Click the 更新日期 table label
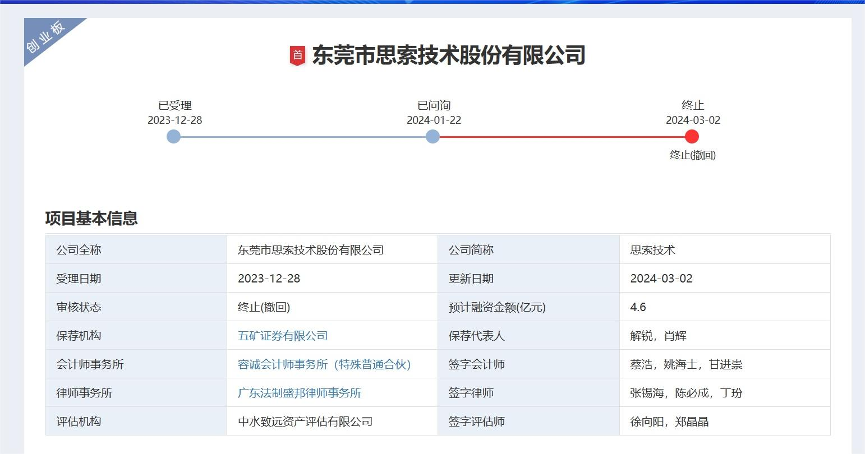The image size is (866, 454). pos(471,279)
